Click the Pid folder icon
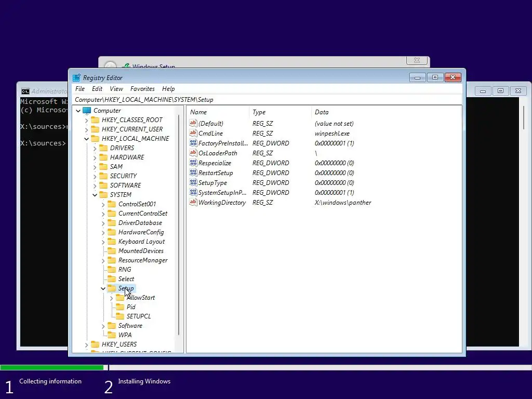 pyautogui.click(x=120, y=307)
